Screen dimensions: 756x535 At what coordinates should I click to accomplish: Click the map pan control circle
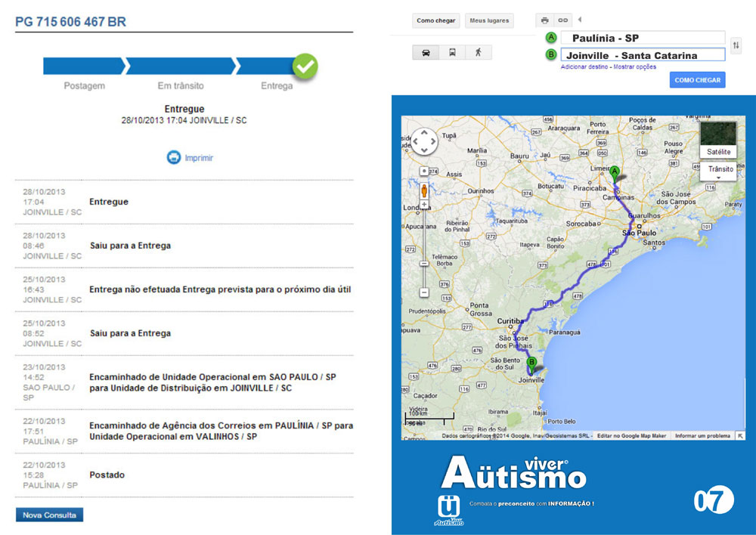point(424,141)
